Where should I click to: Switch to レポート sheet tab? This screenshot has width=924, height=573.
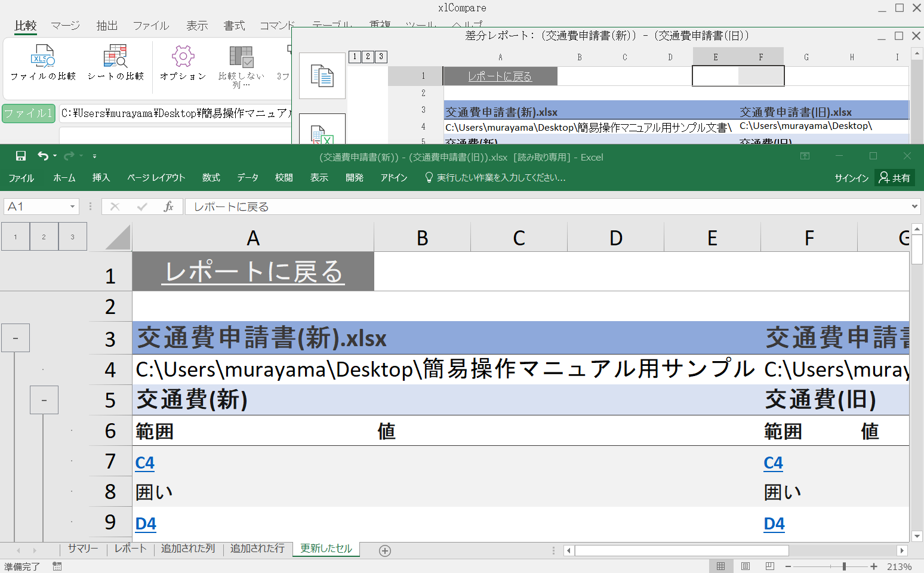pos(131,549)
